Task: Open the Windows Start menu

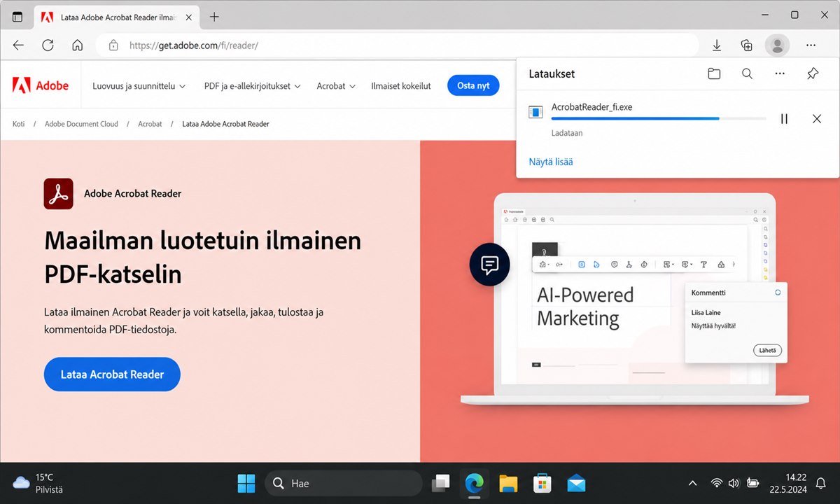Action: click(246, 483)
